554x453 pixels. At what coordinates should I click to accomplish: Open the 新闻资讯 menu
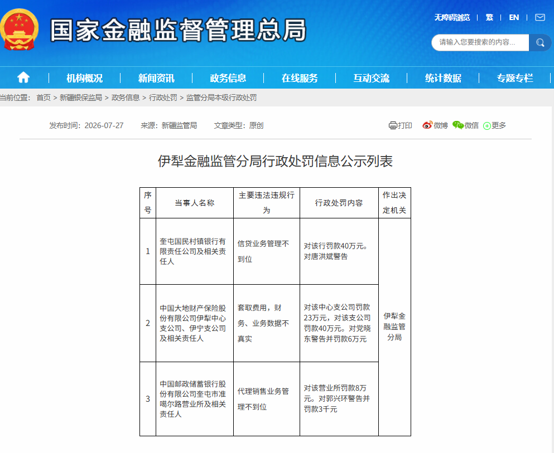point(156,78)
